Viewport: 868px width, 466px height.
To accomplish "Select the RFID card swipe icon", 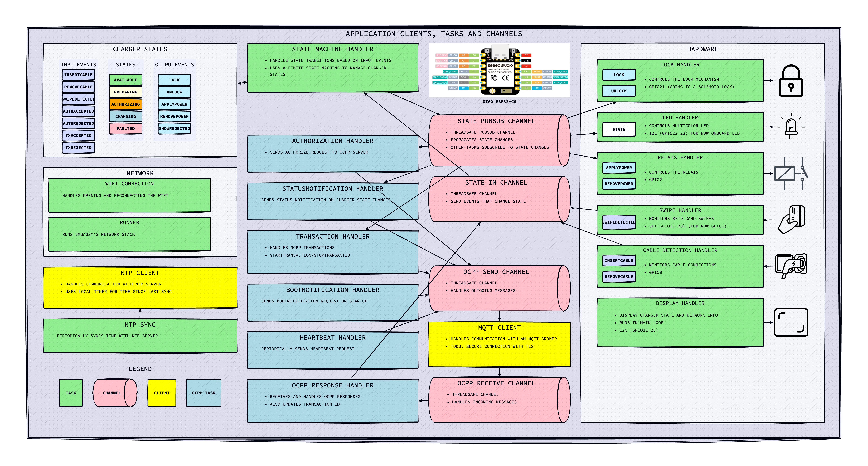I will click(x=791, y=220).
